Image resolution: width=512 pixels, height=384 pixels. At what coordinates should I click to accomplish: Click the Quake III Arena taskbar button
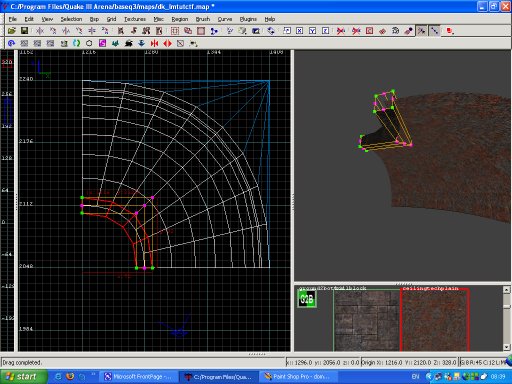coord(218,377)
